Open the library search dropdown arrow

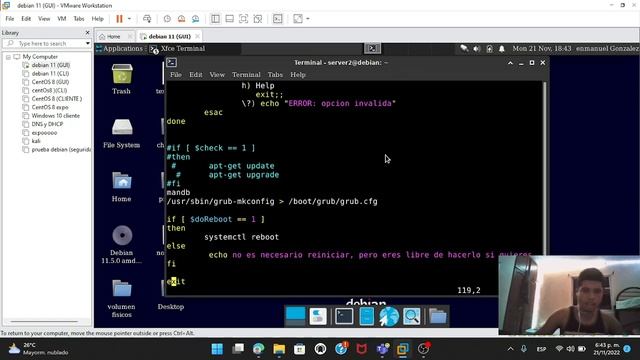point(88,43)
